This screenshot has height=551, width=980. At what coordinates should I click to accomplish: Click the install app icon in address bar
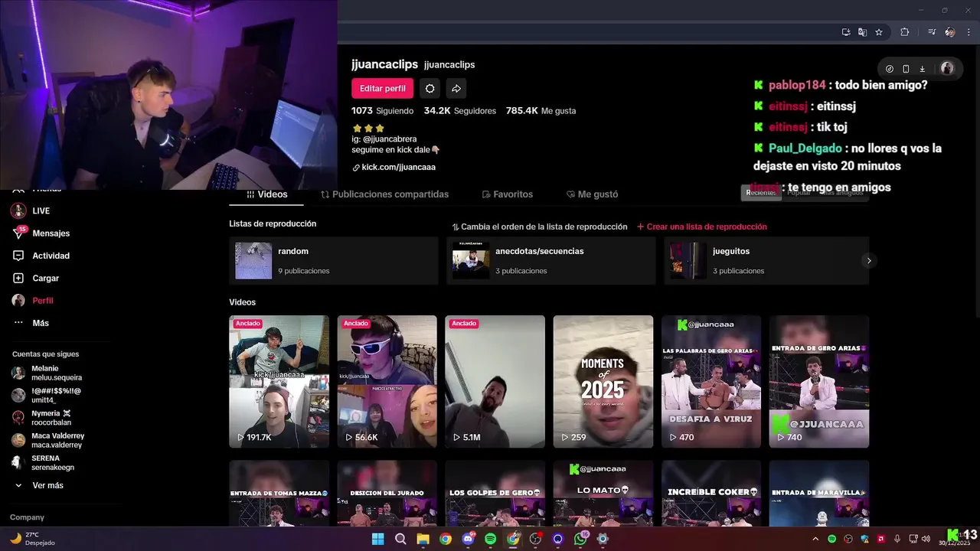[x=846, y=32]
